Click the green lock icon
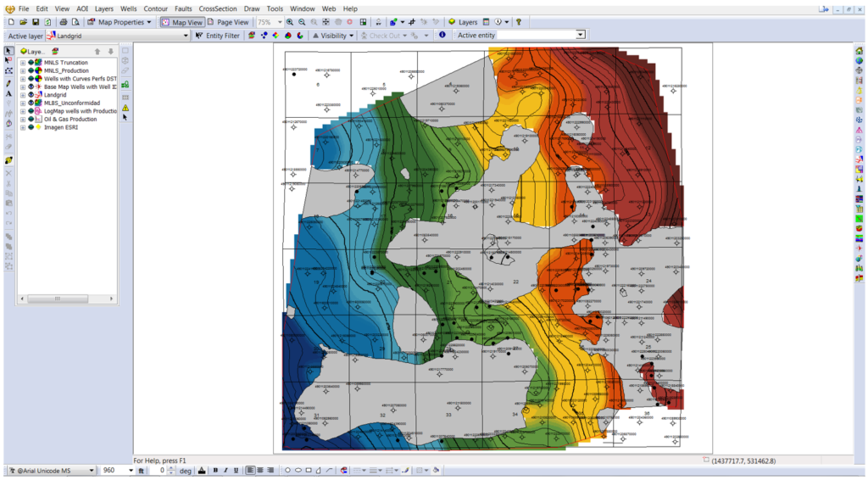The image size is (868, 480). pos(125,84)
